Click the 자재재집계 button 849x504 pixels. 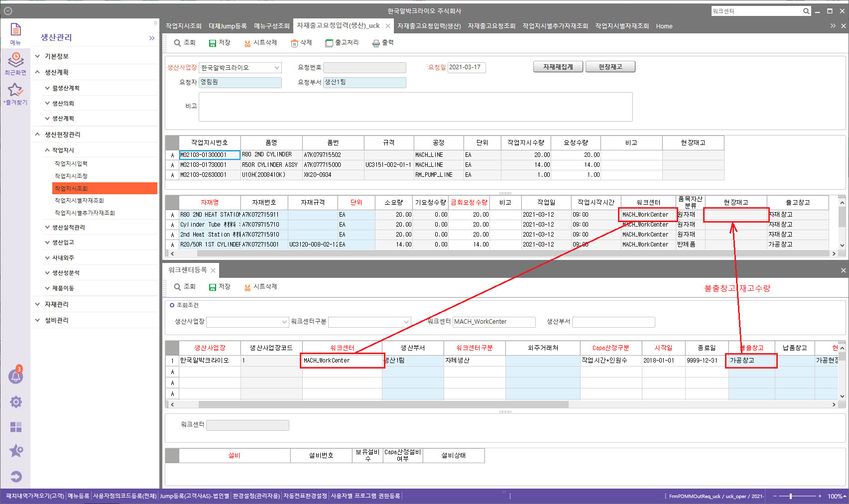pos(558,67)
